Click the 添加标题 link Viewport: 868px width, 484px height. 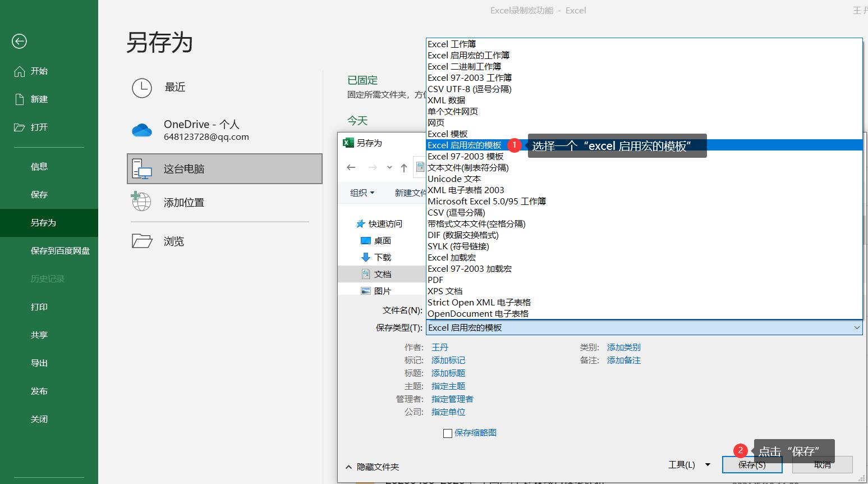coord(448,373)
